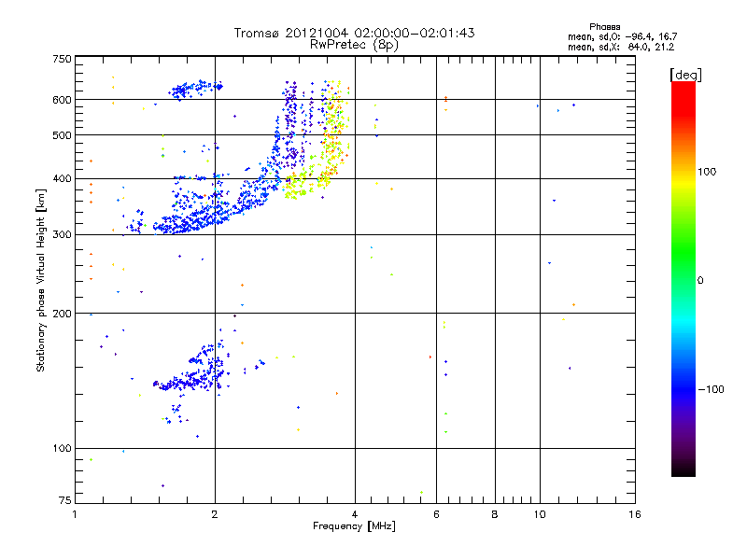Image resolution: width=747 pixels, height=560 pixels.
Task: Click the 'Phases' statistics heading
Action: pos(604,27)
